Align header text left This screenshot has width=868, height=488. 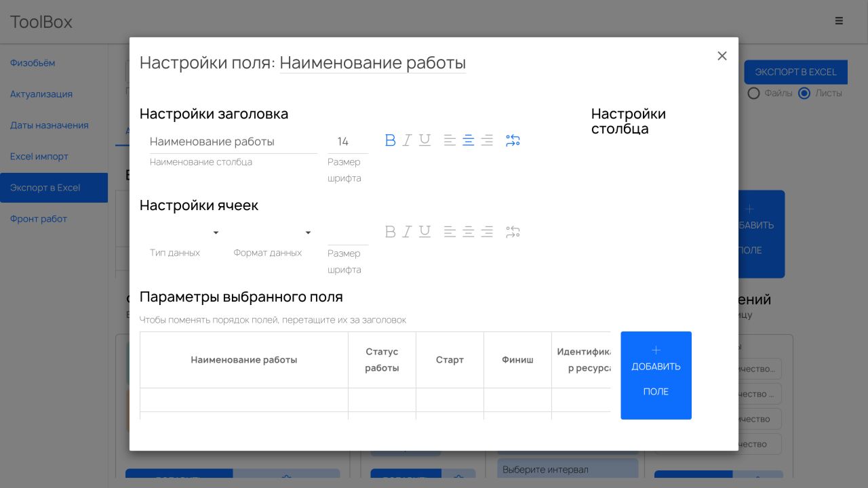[450, 140]
